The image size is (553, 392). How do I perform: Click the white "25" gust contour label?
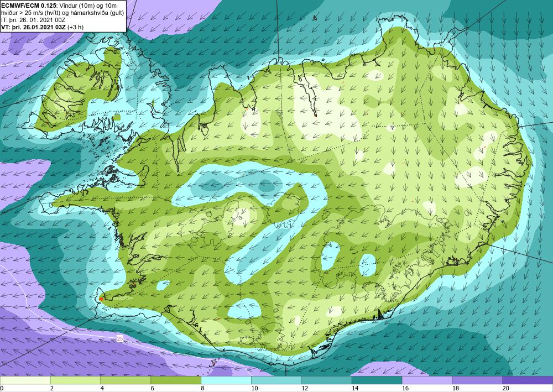[120, 339]
